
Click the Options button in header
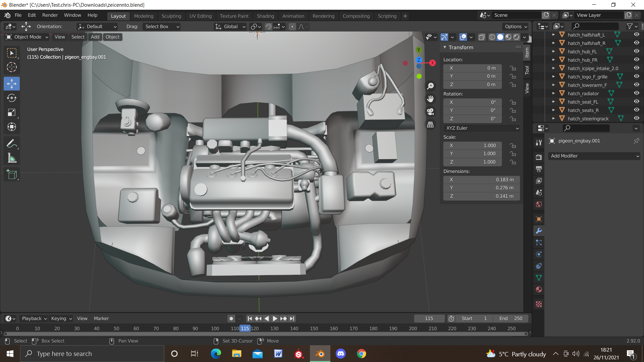(516, 26)
